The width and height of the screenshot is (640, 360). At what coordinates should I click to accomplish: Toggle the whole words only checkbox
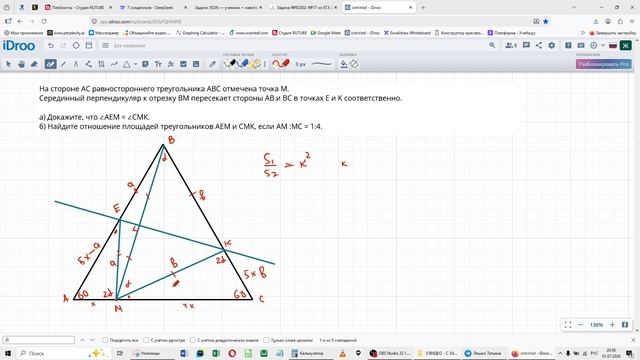(x=266, y=340)
